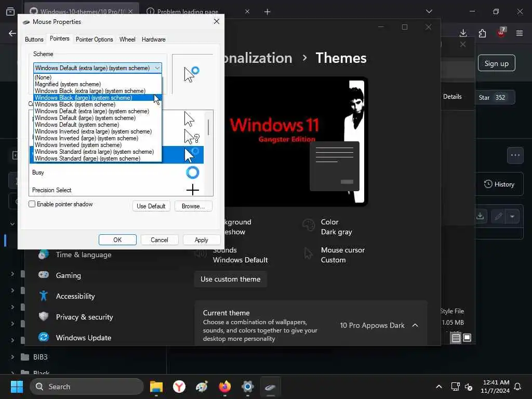532x399 pixels.
Task: Open new Firefox tab
Action: click(268, 12)
